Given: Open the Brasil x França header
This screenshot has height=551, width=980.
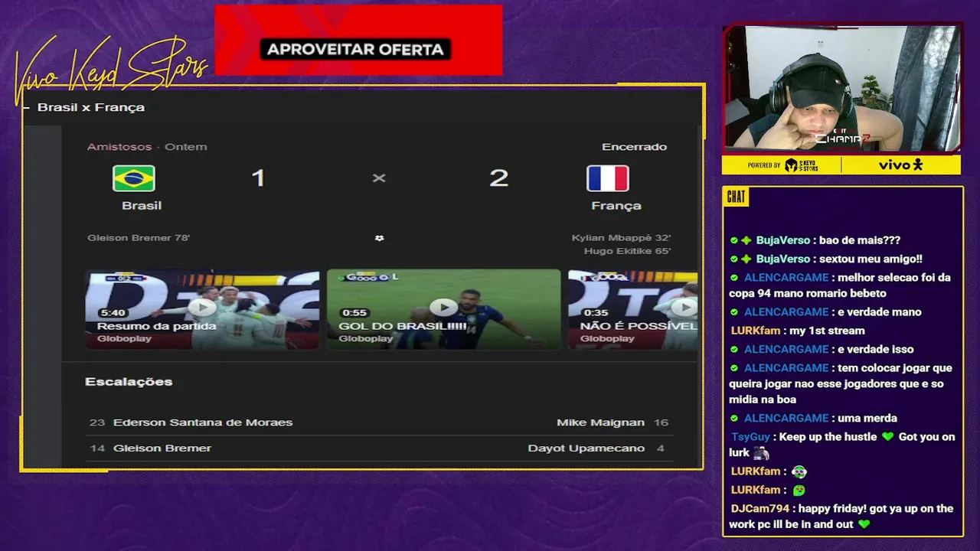Looking at the screenshot, I should tap(91, 107).
